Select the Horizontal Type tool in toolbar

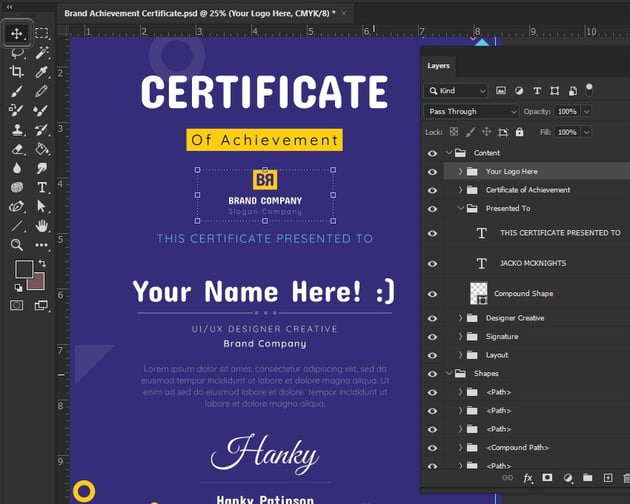point(42,187)
